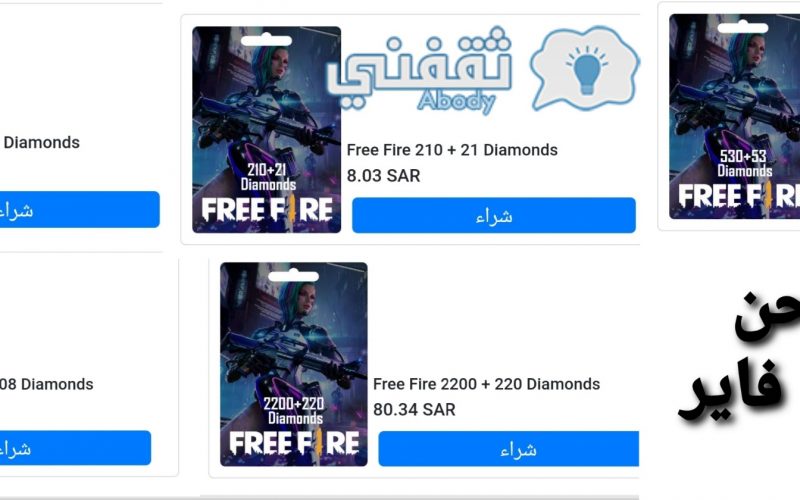Click the FREE FIRE logo on 210+21 card

point(267,210)
